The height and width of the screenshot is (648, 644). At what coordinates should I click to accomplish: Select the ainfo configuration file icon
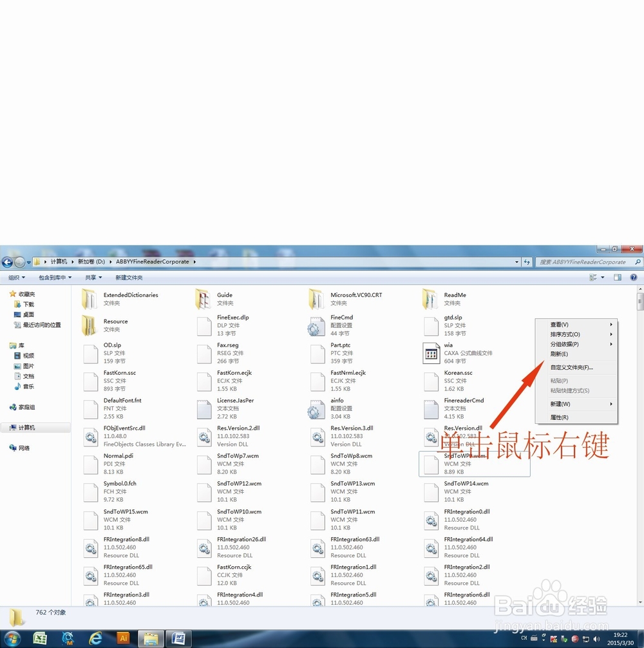click(x=316, y=409)
